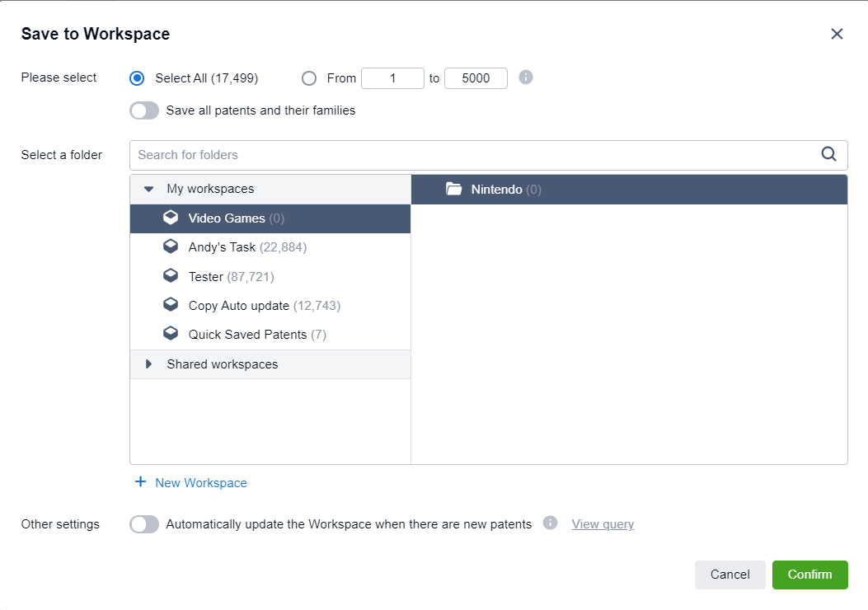This screenshot has width=868, height=610.
Task: Click the Andy's Task workspace cube icon
Action: pos(171,247)
